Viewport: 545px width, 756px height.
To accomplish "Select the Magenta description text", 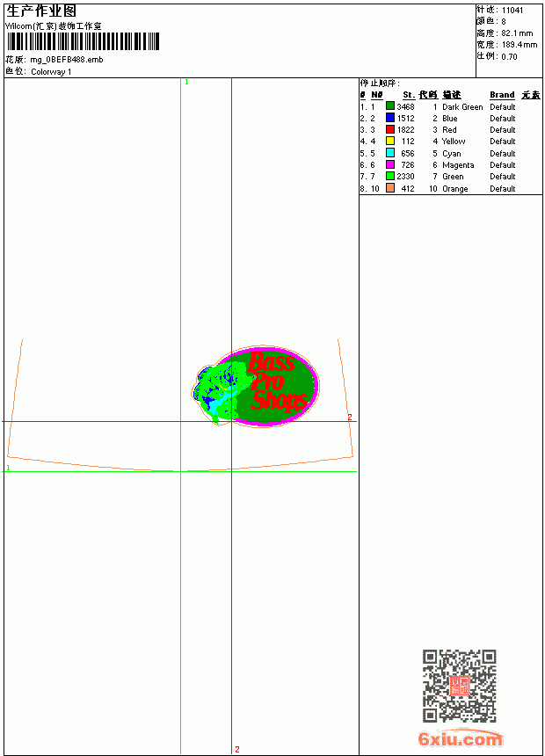I will point(458,165).
